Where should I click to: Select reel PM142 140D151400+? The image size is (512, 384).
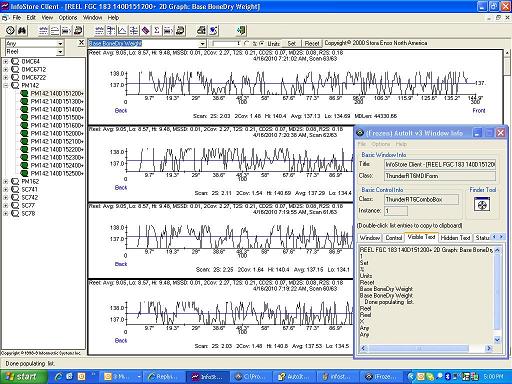tap(57, 109)
